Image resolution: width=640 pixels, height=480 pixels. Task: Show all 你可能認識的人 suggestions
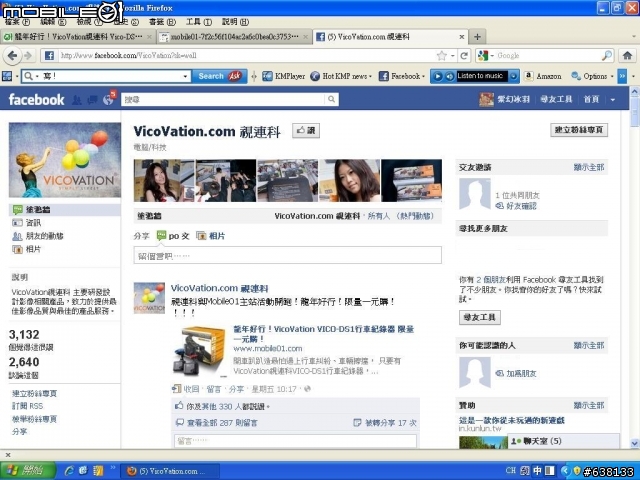[589, 345]
